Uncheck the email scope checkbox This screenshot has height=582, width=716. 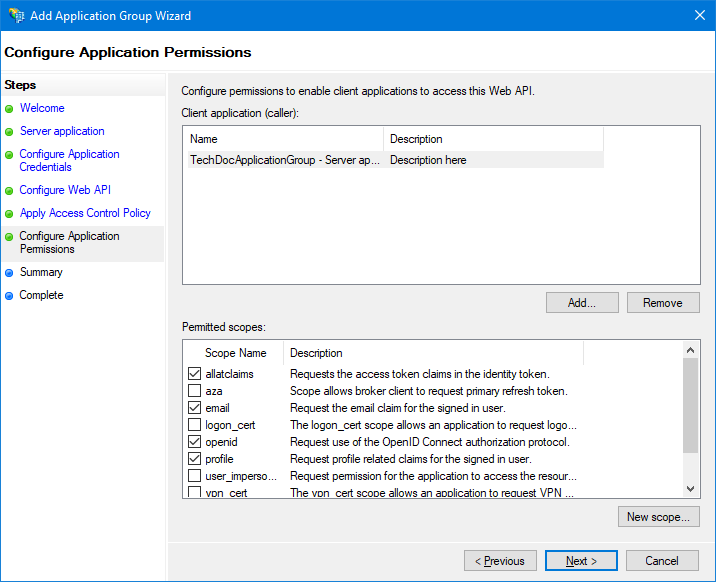195,407
